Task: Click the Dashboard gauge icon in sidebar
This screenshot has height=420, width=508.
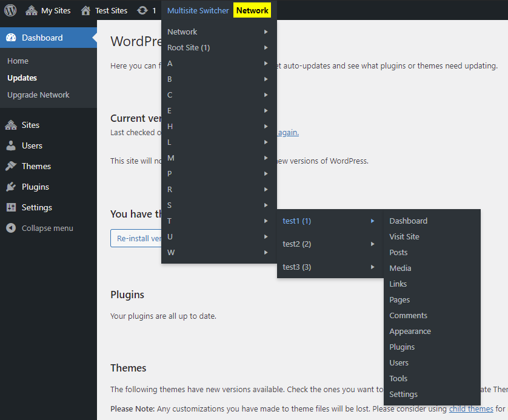Action: [11, 38]
